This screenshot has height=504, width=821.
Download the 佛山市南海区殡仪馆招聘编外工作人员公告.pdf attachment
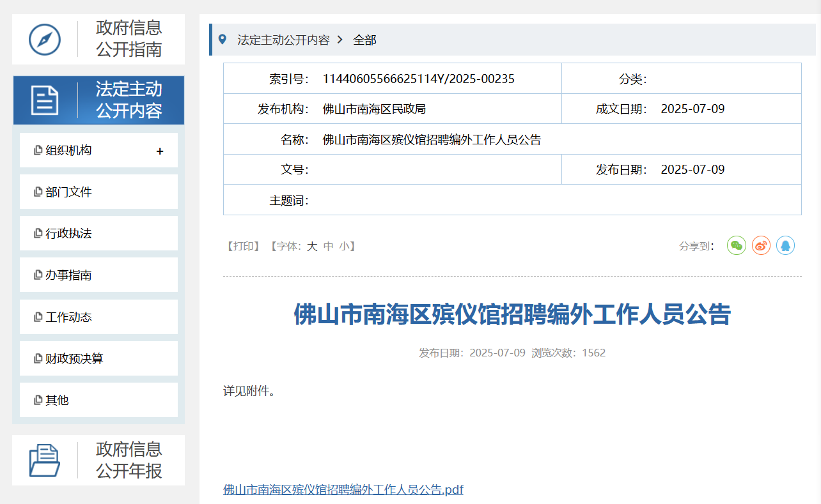click(343, 490)
